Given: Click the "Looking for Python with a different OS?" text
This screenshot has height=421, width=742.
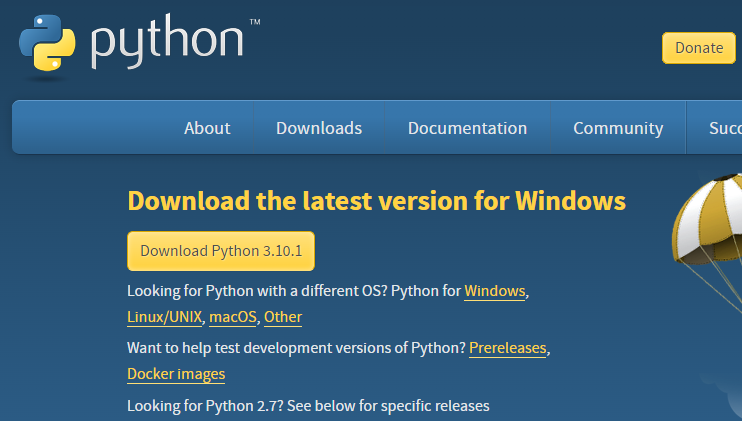Looking at the screenshot, I should [x=257, y=291].
